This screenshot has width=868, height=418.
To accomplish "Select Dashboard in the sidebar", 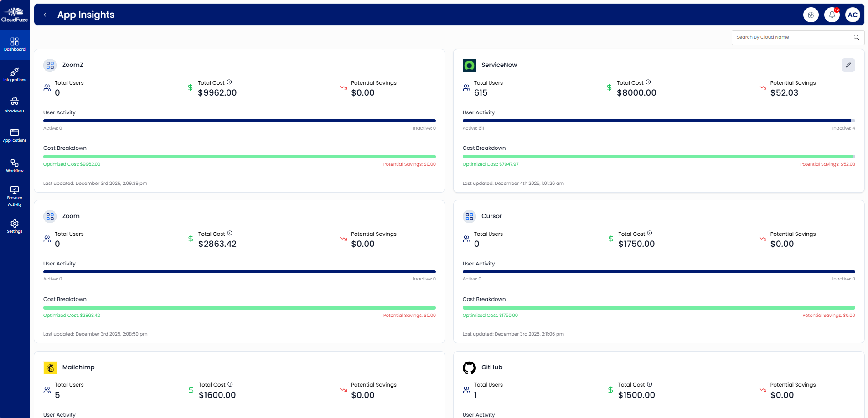I will coord(15,44).
